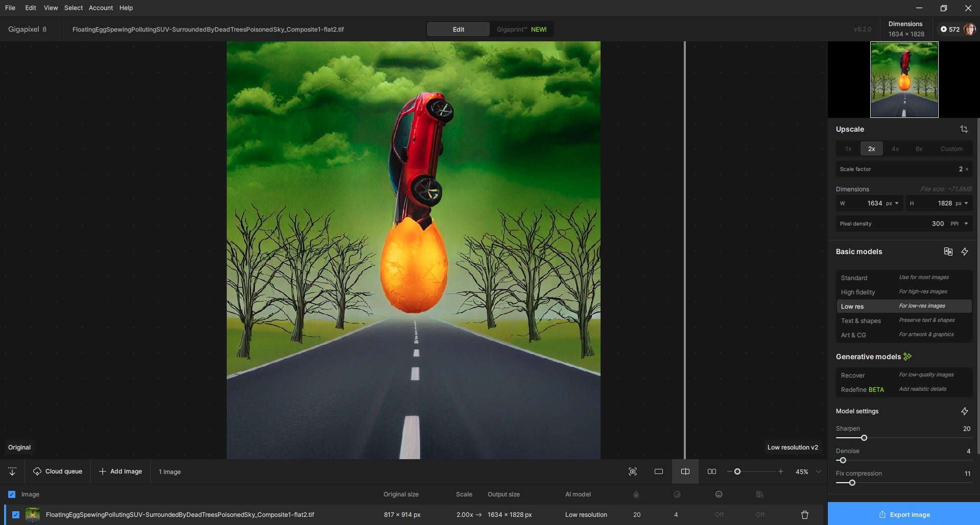Expand the 45% zoom level dropdown
The width and height of the screenshot is (980, 525).
tap(819, 471)
